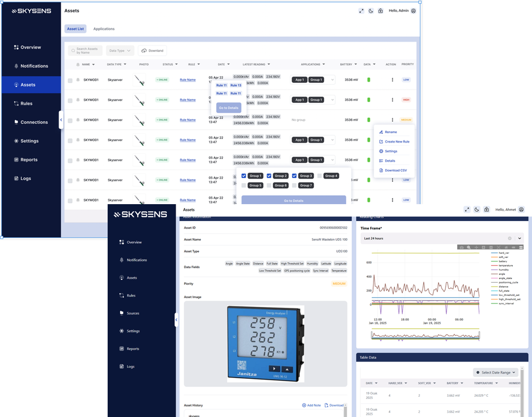Image resolution: width=532 pixels, height=417 pixels.
Task: Click the Search Assets by Name field
Action: [85, 51]
